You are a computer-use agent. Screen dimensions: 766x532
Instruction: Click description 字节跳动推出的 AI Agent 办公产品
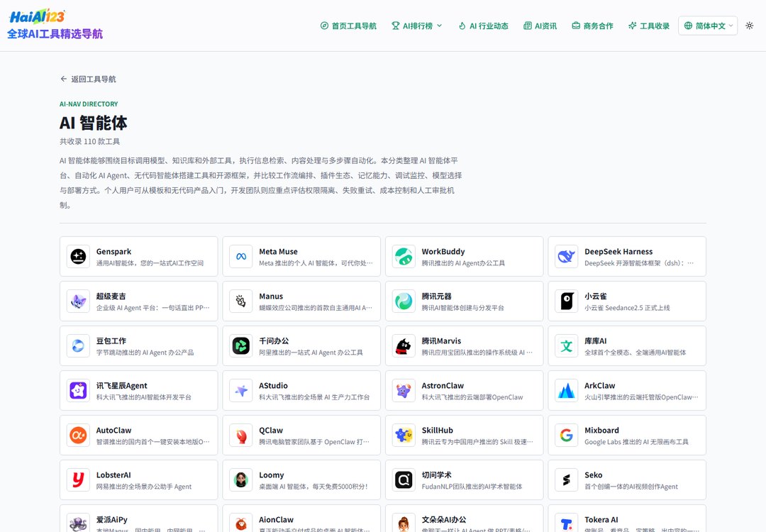145,353
